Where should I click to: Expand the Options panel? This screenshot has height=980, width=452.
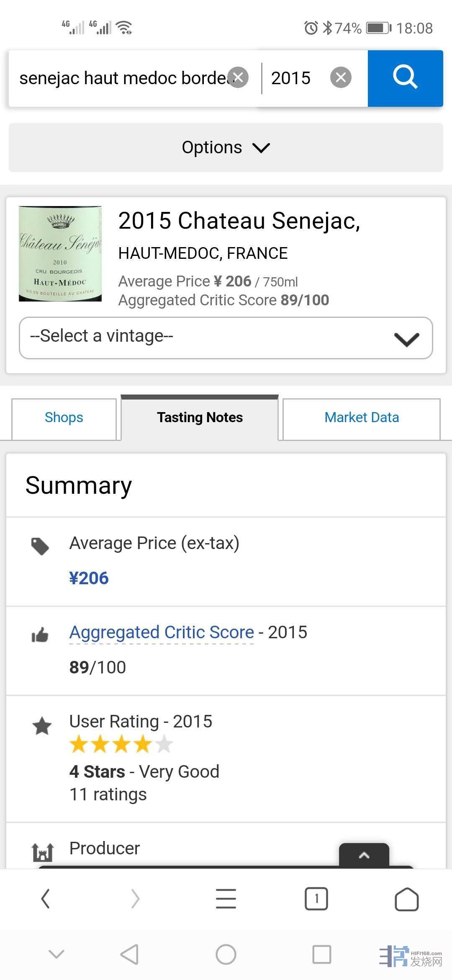coord(226,147)
